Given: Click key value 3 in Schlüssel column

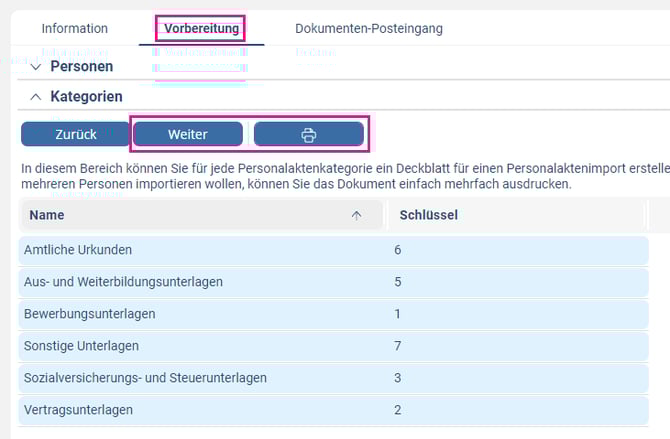Looking at the screenshot, I should (398, 377).
